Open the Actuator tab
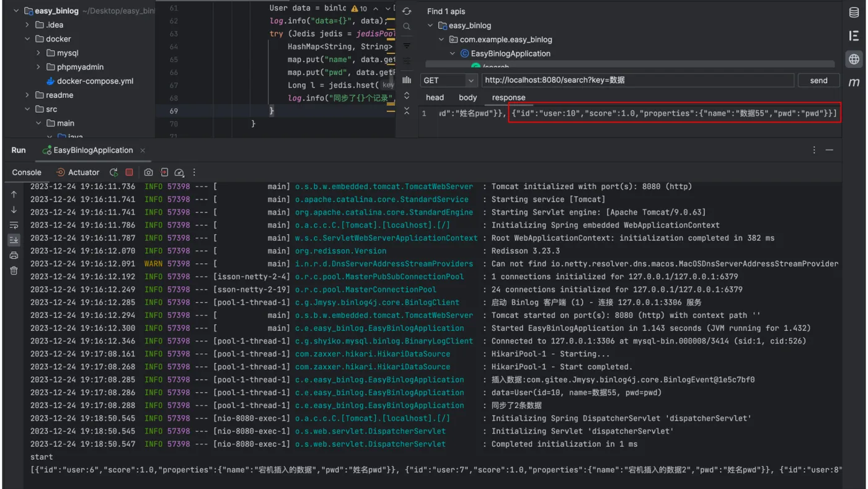This screenshot has width=868, height=489. click(77, 172)
